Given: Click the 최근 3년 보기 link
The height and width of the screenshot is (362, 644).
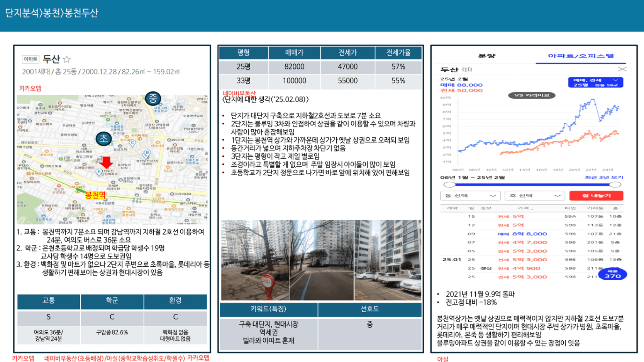Looking at the screenshot, I should click(603, 178).
